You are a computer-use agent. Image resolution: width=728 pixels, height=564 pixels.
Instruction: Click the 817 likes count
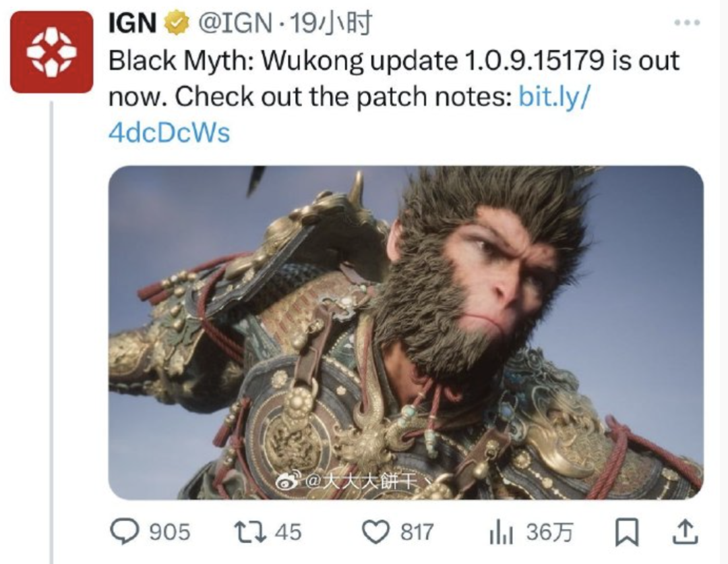(417, 532)
